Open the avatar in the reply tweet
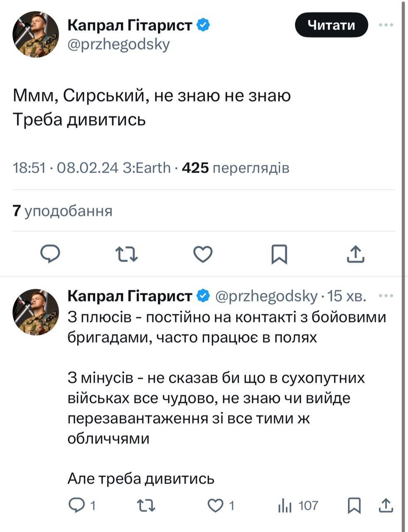This screenshot has height=532, width=408. tap(36, 312)
